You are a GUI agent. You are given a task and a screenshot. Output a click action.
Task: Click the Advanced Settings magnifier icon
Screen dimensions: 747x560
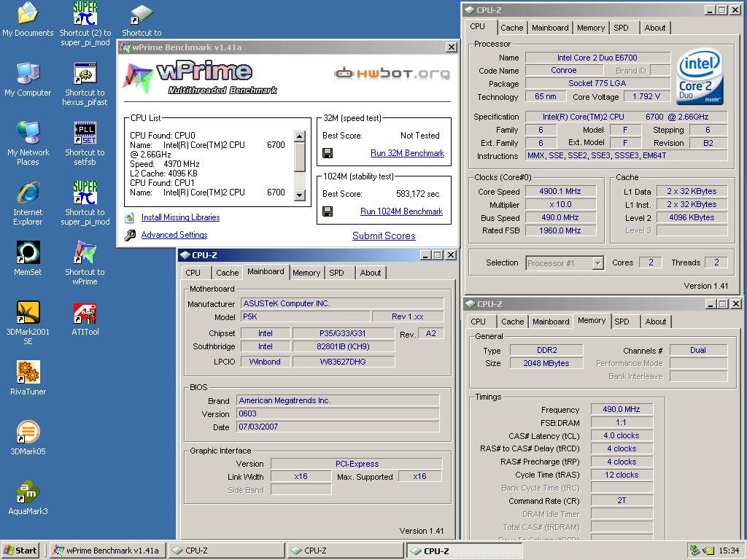(130, 236)
